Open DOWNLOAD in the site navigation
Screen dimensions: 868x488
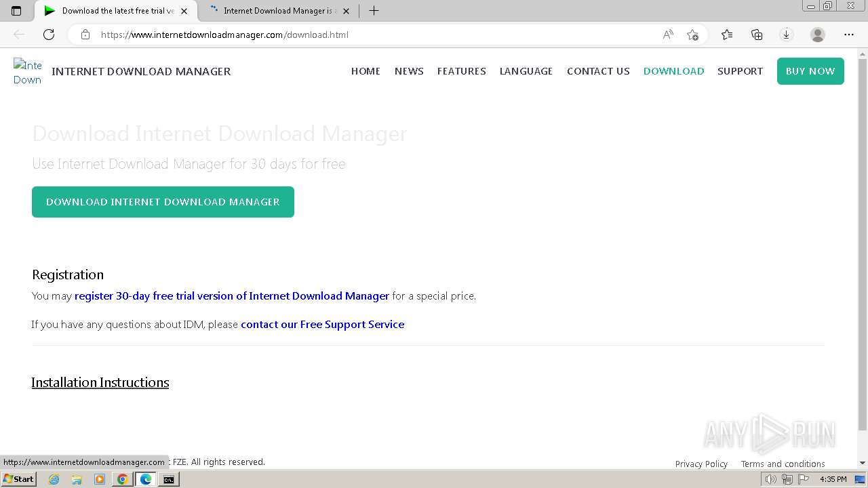click(x=673, y=71)
